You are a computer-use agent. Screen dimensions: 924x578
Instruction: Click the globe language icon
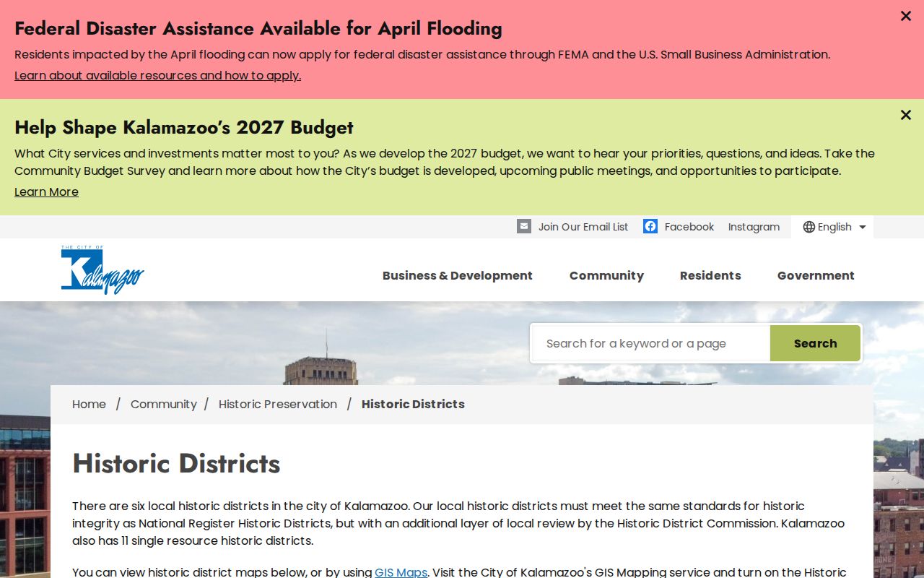809,227
